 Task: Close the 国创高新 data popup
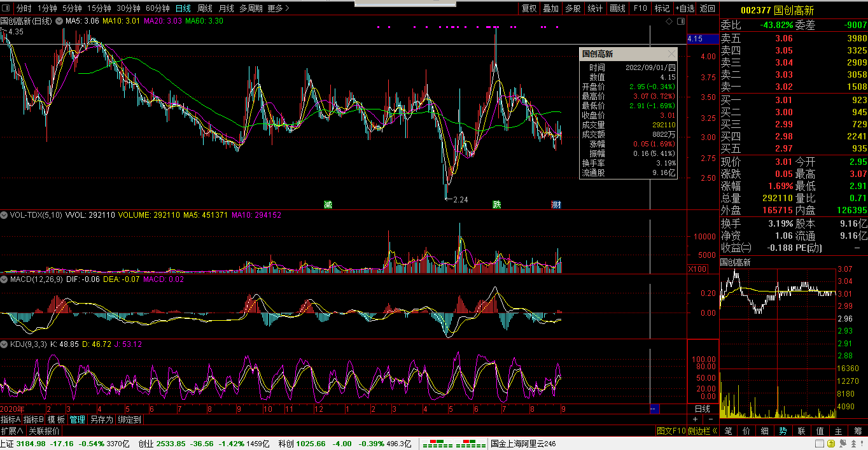(x=672, y=54)
